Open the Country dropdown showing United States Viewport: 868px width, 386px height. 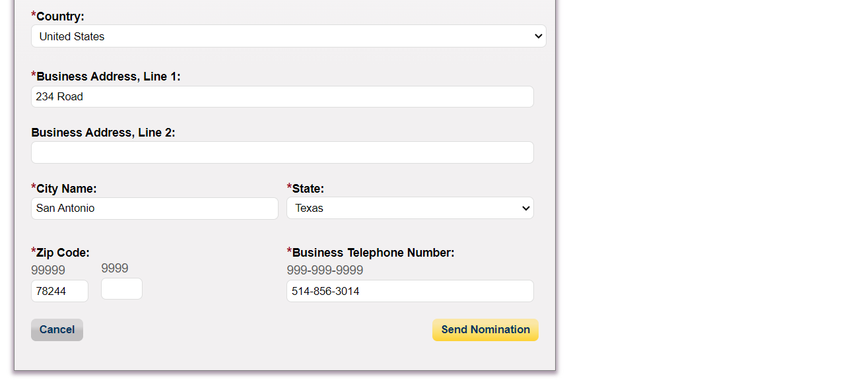click(x=288, y=36)
